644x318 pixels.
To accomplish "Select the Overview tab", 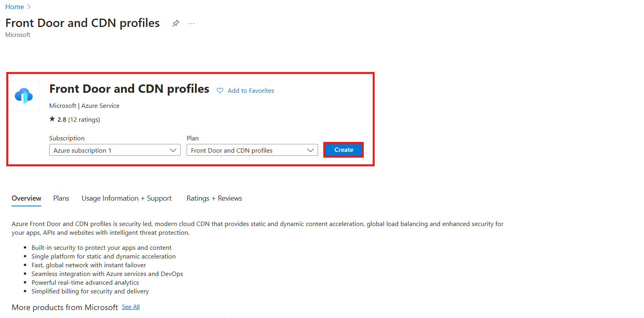I will pos(26,198).
